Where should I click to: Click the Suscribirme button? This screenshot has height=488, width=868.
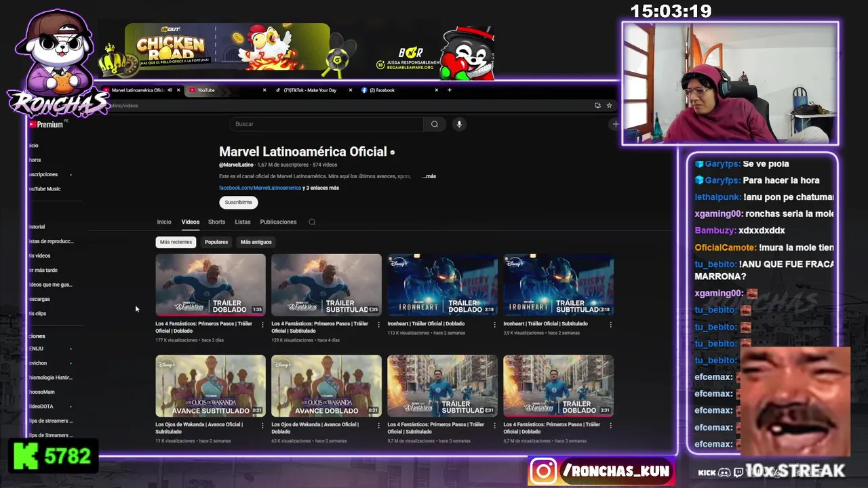(x=238, y=202)
